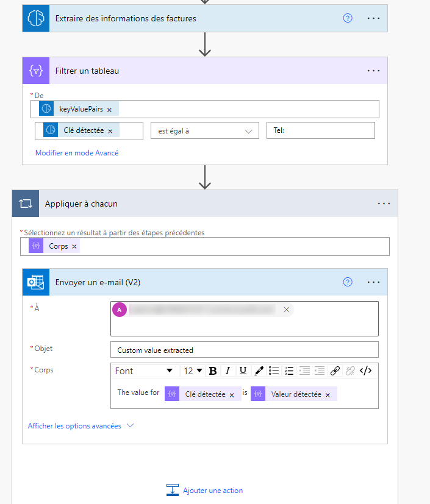
Task: Expand Afficher les options avancées
Action: pos(81,426)
